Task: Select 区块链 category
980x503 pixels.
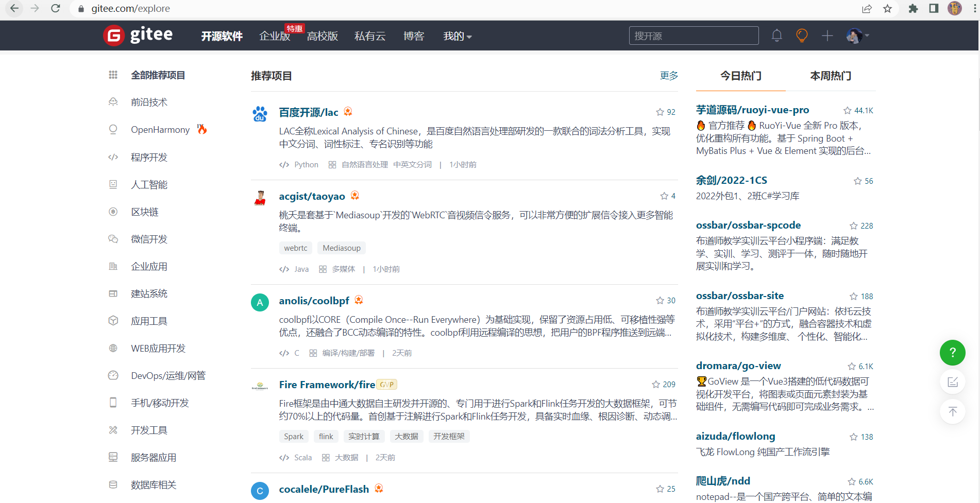Action: pyautogui.click(x=145, y=212)
